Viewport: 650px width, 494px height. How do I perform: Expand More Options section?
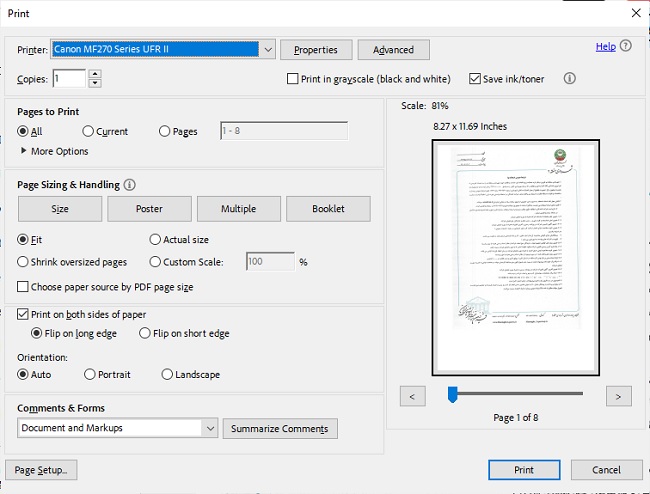click(25, 151)
